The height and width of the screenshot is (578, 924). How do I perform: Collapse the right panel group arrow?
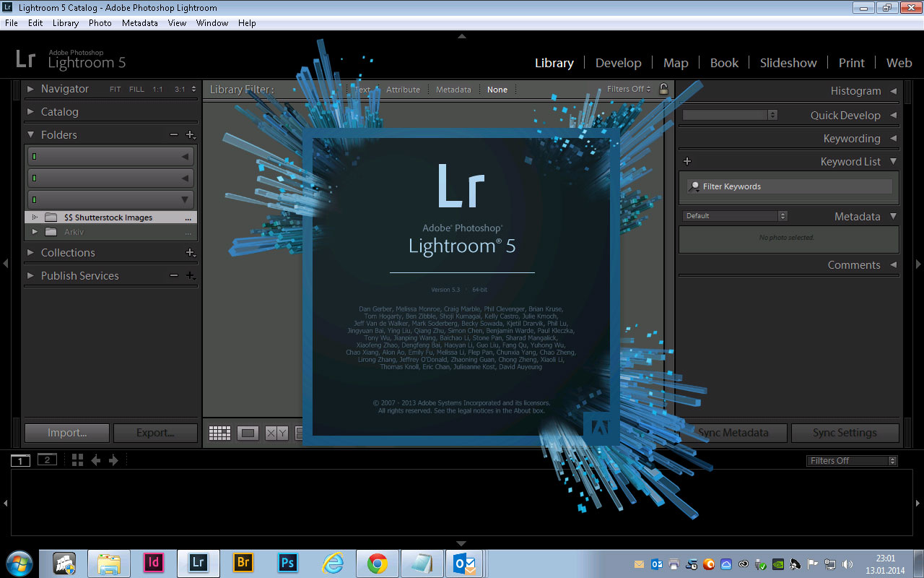(x=918, y=264)
